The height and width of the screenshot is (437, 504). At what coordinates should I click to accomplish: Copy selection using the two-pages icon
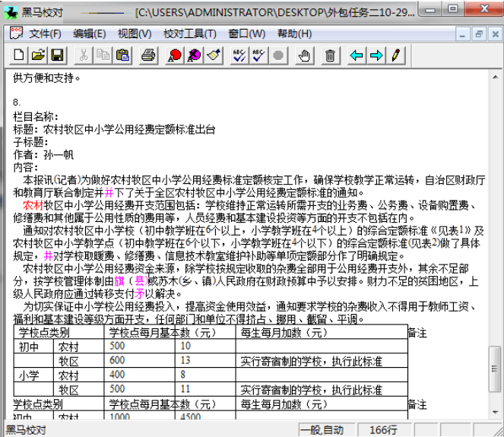(x=103, y=55)
